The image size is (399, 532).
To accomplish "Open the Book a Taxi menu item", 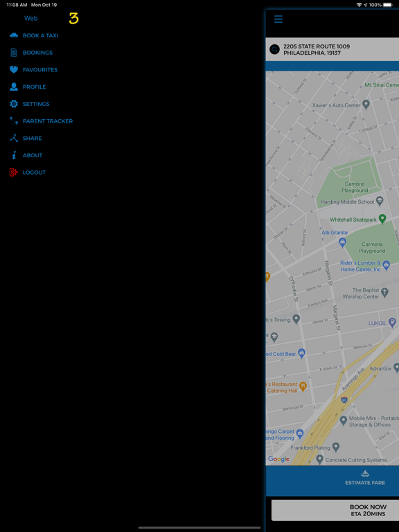I will (40, 35).
